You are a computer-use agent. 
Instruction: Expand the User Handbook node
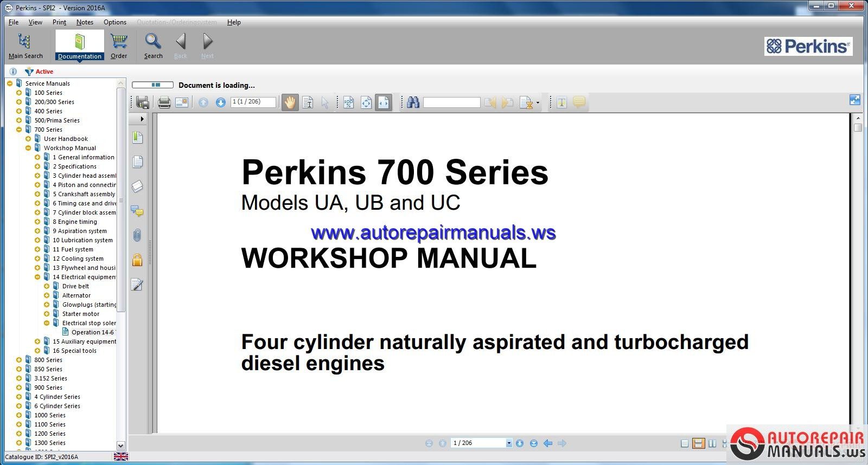point(28,139)
